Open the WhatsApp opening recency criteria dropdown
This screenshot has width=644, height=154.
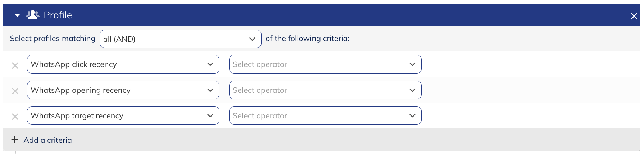123,90
